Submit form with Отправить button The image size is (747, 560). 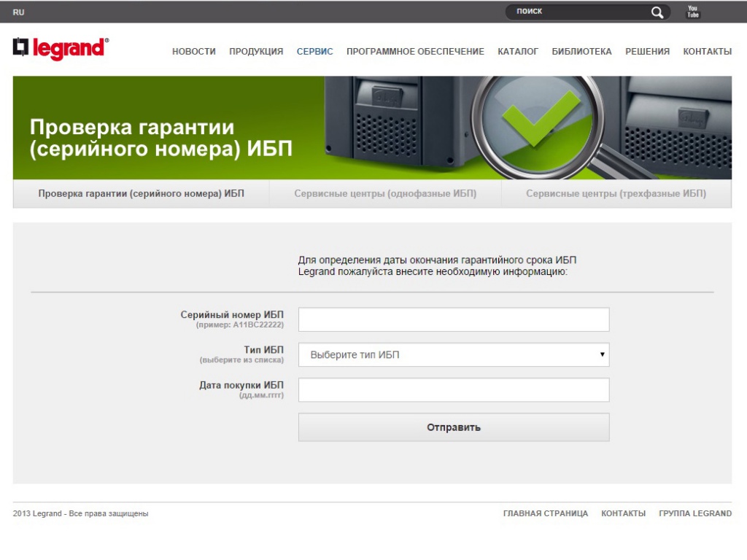click(454, 427)
